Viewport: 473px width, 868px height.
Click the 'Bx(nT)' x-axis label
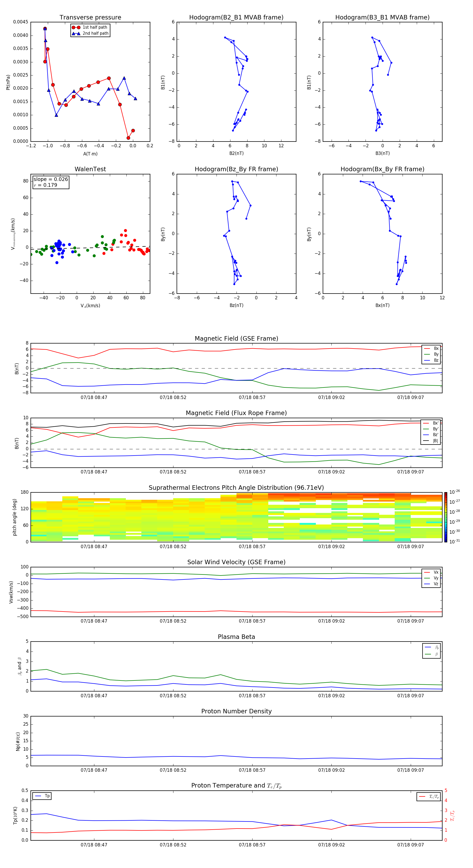[x=382, y=305]
